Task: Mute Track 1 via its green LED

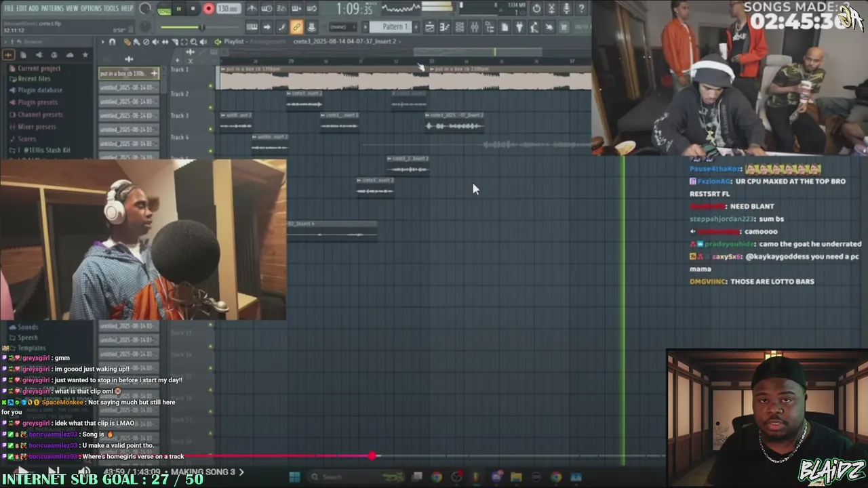Action: tap(211, 86)
